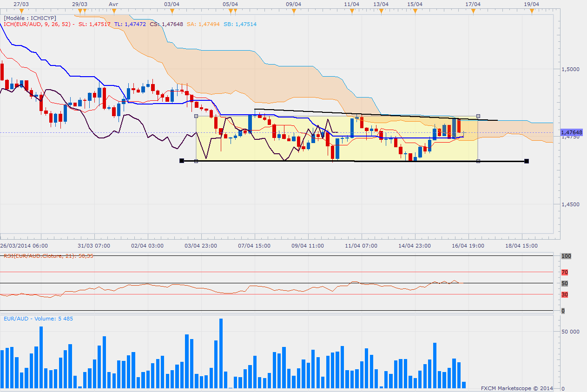Grab the yellow rectangle's top-left corner handle

[196, 116]
